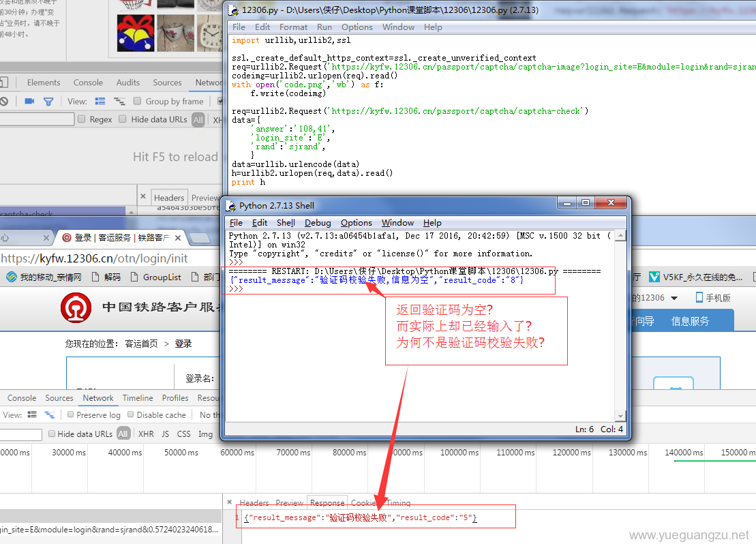Click the 客运首页 breadcrumb link
Screen dimensions: 756x544
point(141,344)
